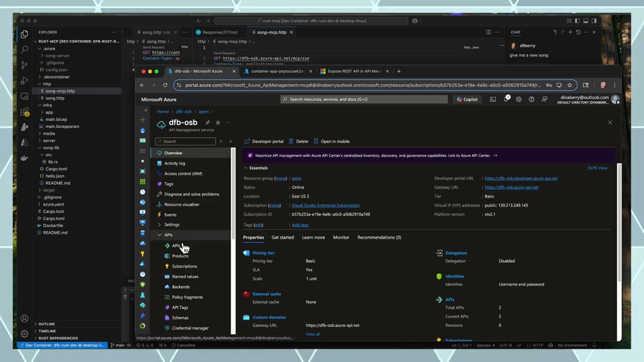Open VS Code Accounts icon

[x=24, y=318]
